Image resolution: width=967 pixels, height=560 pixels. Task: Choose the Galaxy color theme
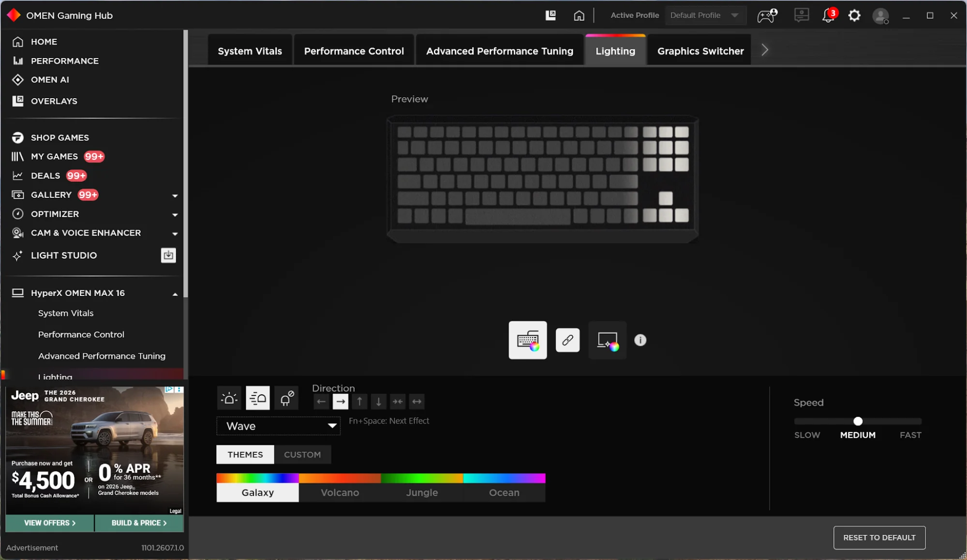coord(257,487)
